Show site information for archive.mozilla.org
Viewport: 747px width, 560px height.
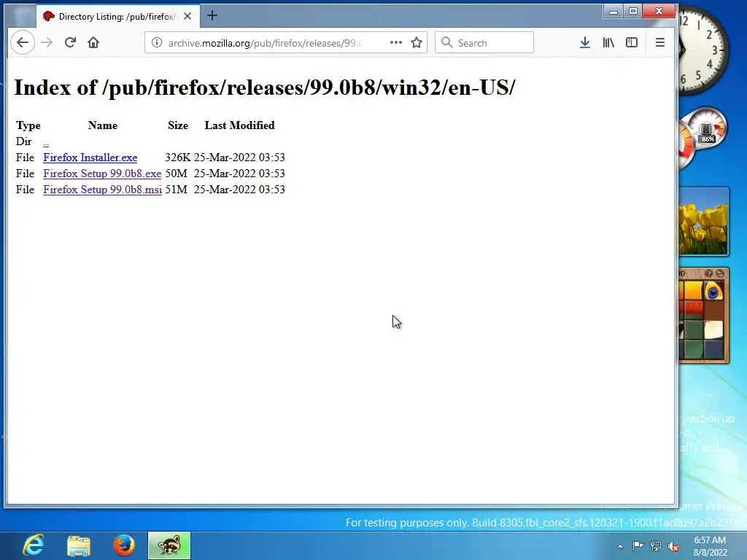[156, 43]
